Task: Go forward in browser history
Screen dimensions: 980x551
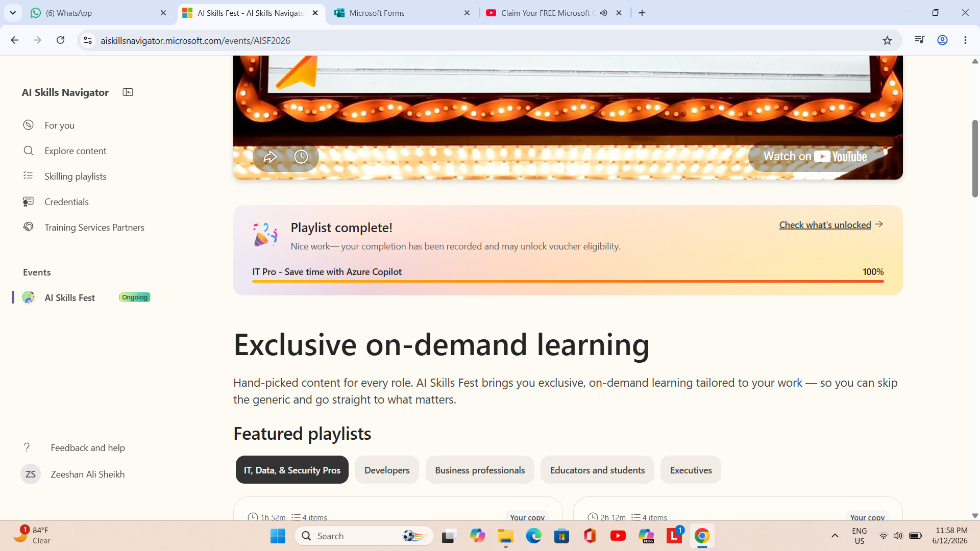Action: coord(37,40)
